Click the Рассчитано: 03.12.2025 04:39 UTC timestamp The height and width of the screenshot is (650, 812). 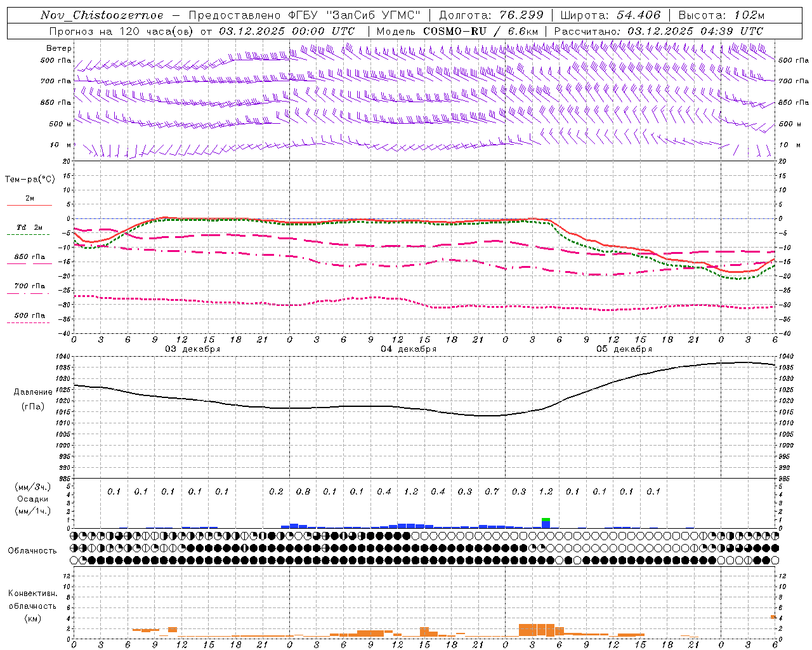(658, 31)
